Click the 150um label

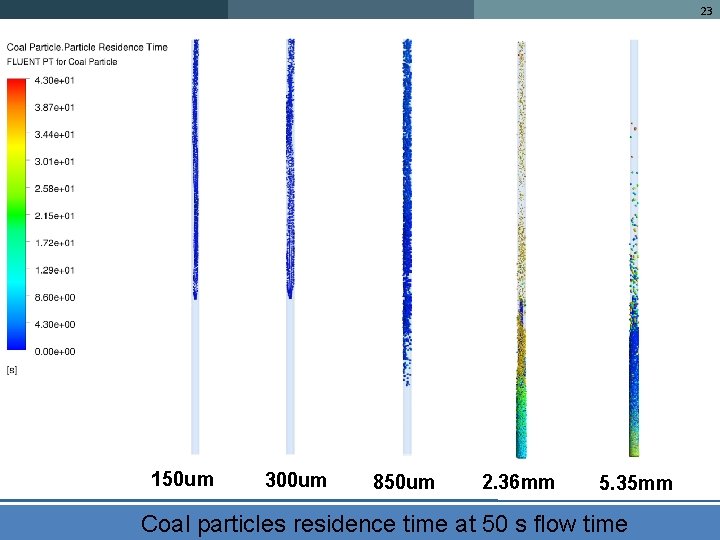(182, 479)
